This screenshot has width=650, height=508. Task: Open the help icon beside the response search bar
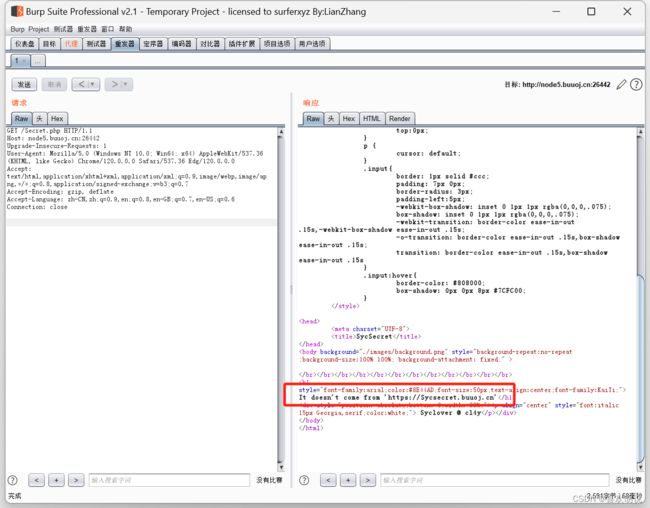[304, 480]
